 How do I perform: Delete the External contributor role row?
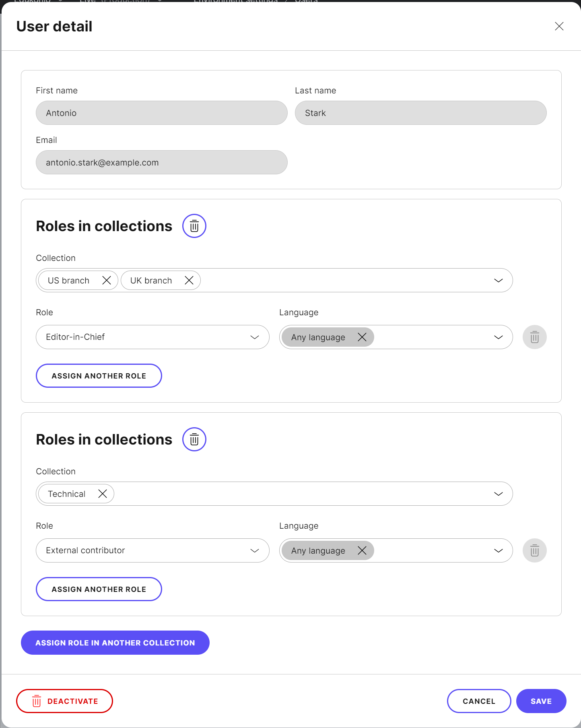pos(534,550)
